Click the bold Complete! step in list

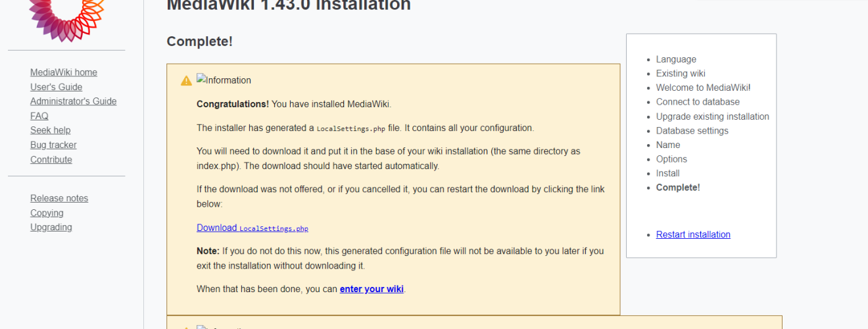pyautogui.click(x=678, y=188)
